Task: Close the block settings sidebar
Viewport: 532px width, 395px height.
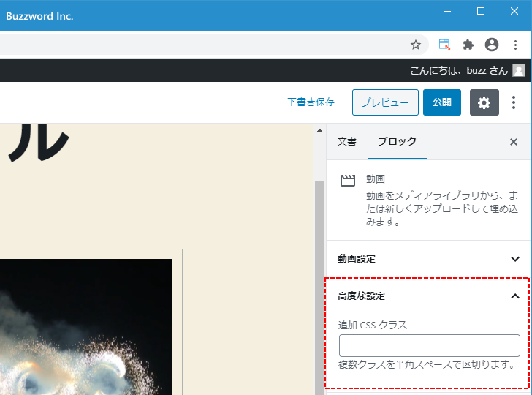Action: (x=513, y=142)
